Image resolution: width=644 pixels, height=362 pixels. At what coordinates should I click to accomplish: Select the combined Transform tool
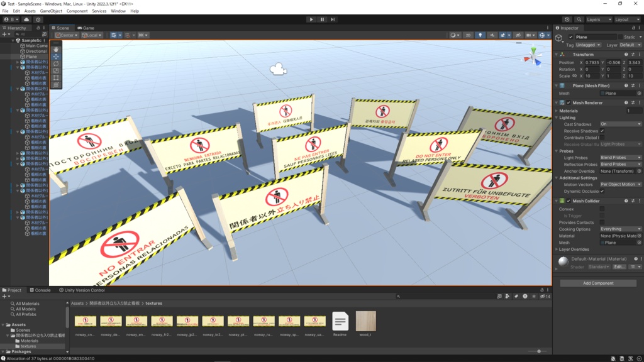[56, 85]
